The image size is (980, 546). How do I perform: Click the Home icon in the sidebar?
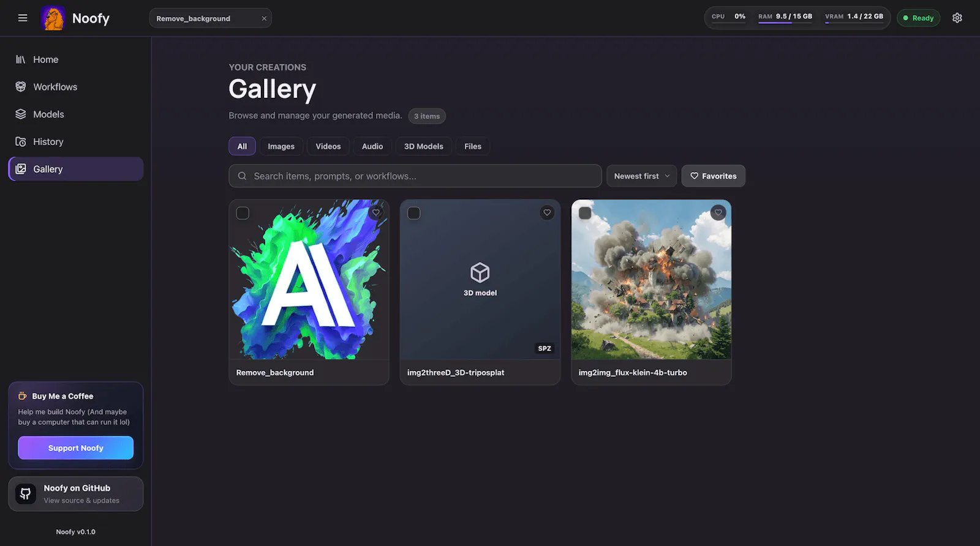[21, 59]
